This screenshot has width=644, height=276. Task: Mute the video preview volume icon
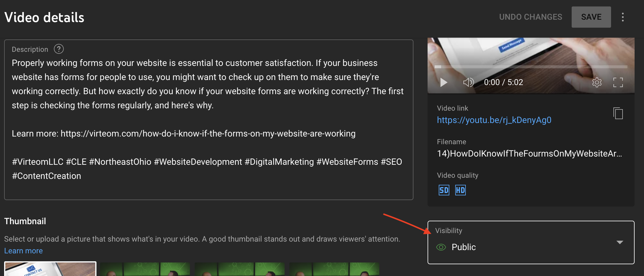point(468,82)
